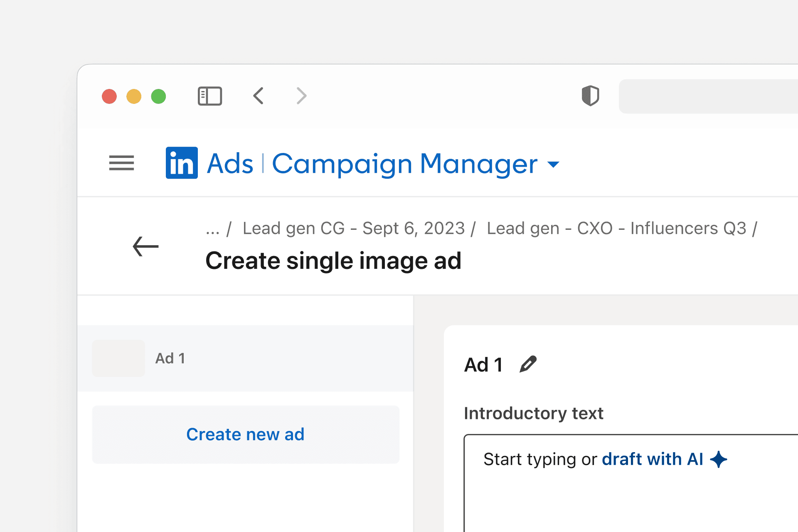Click the Ad 1 thumbnail placeholder
This screenshot has height=532, width=798.
tap(118, 358)
